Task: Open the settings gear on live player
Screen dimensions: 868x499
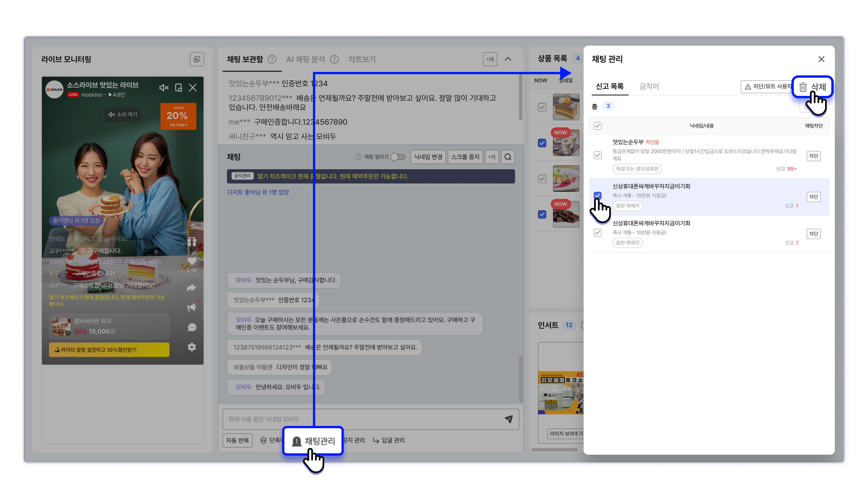Action: pyautogui.click(x=192, y=347)
